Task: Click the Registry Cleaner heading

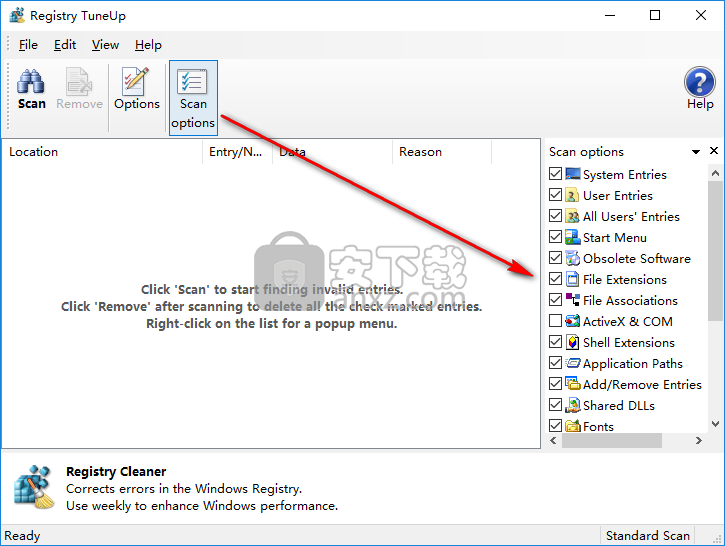Action: point(116,471)
